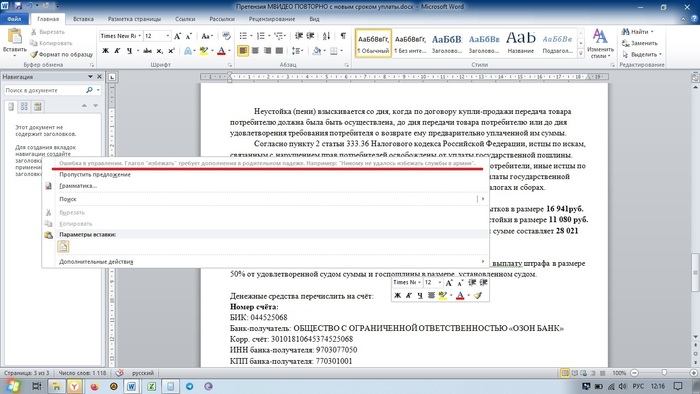Screen dimensions: 700x394
Task: Open Select (Выделить) dropdown
Action: 642,54
